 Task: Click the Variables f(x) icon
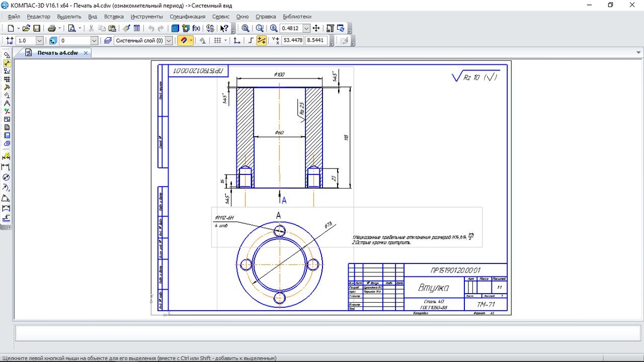(x=196, y=29)
